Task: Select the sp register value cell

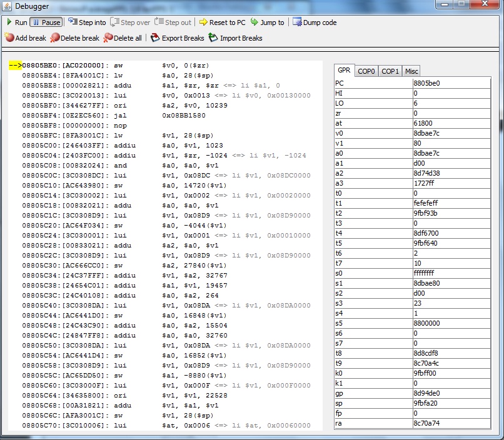Action: (x=451, y=403)
